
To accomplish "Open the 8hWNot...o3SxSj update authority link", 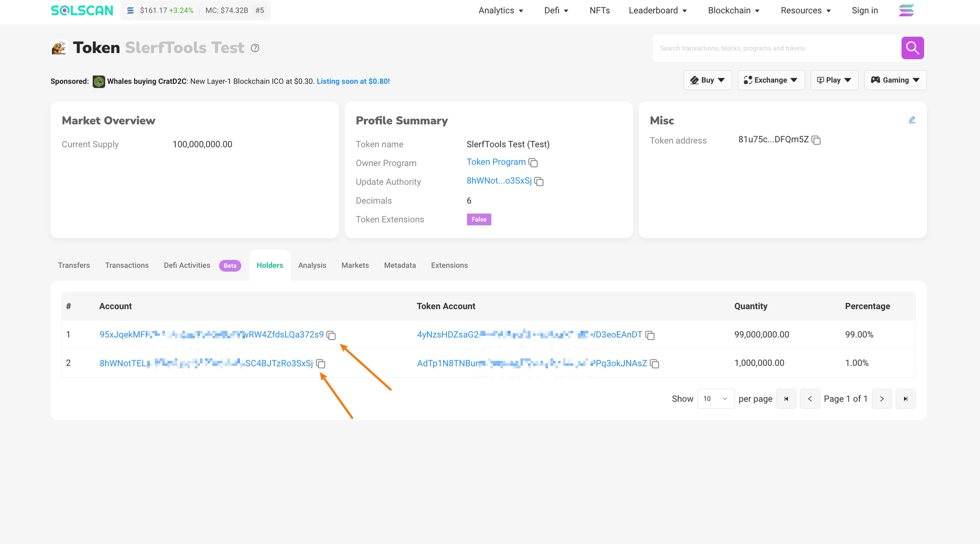I will (x=499, y=181).
